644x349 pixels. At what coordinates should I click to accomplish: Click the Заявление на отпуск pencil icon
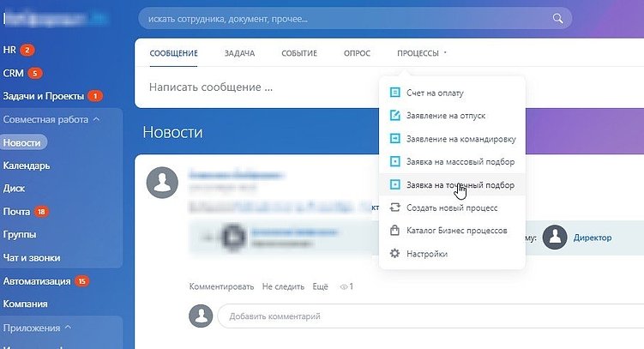(x=394, y=116)
